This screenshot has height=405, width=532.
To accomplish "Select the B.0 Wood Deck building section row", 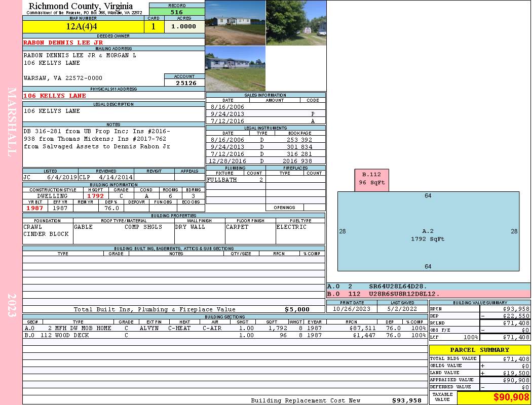I will tap(224, 335).
